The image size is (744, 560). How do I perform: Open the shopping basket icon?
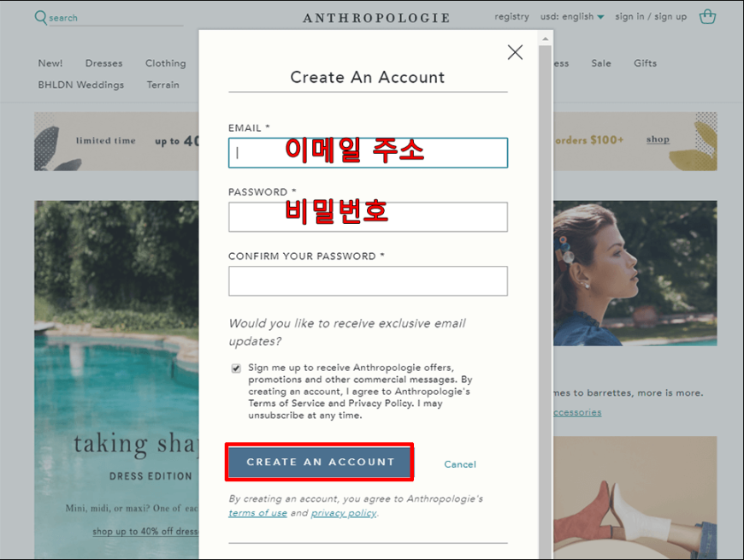coord(707,16)
